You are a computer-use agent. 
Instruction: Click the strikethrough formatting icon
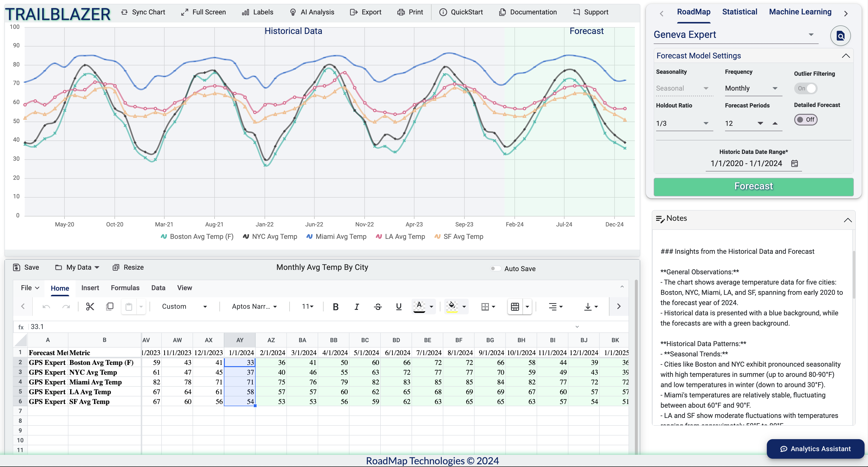click(x=378, y=306)
